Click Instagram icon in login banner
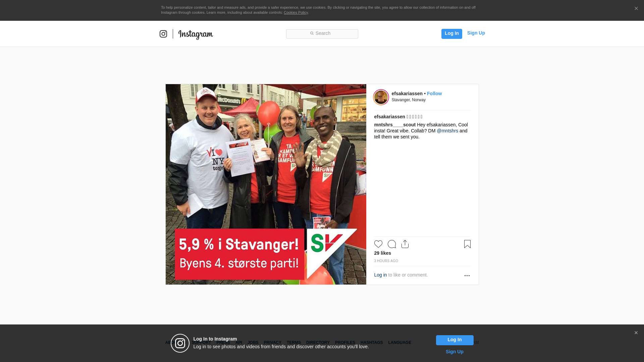 pos(180,343)
